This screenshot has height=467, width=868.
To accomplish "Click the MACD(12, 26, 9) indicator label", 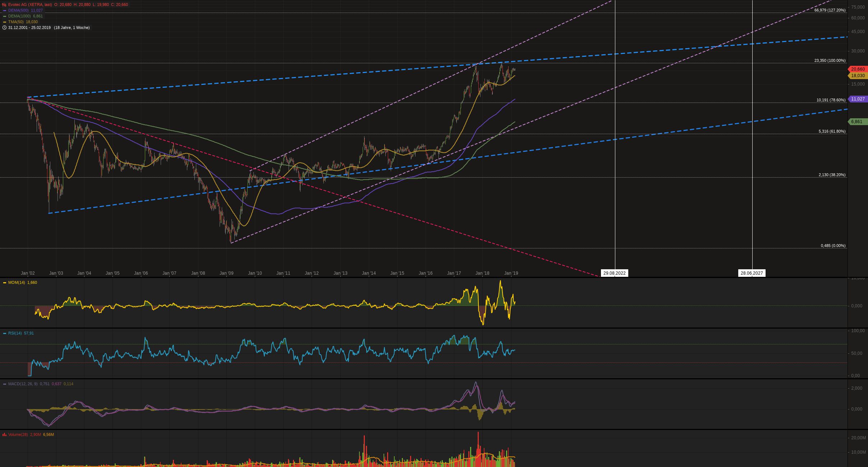I will (23, 384).
